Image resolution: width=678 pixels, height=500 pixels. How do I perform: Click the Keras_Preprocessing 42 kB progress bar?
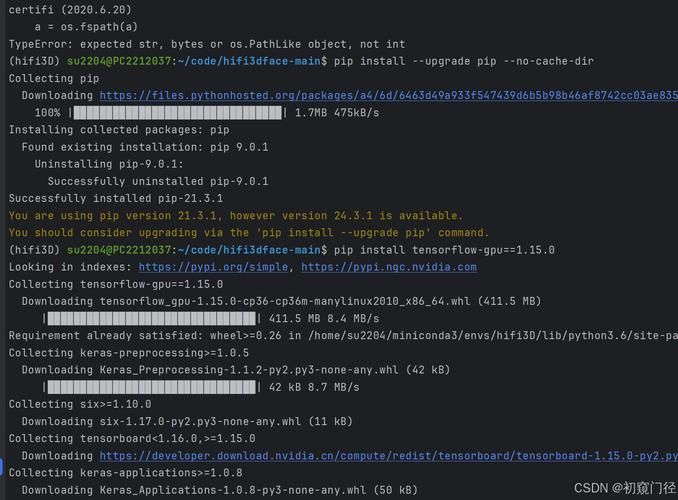151,387
